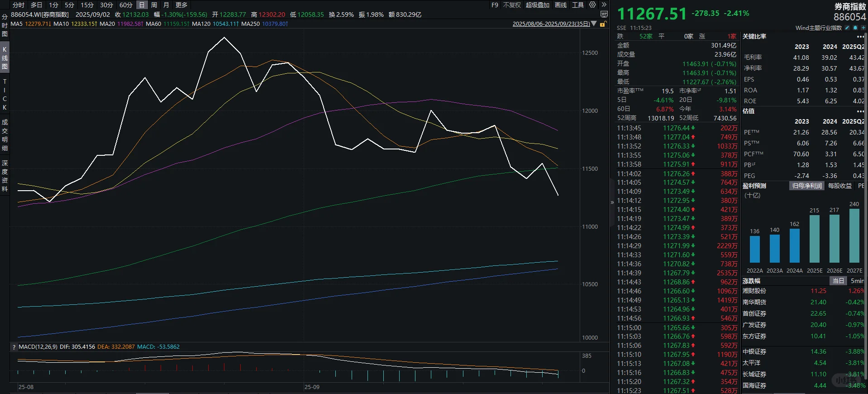
Task: Switch to 分时 timeframe tab
Action: (x=19, y=5)
